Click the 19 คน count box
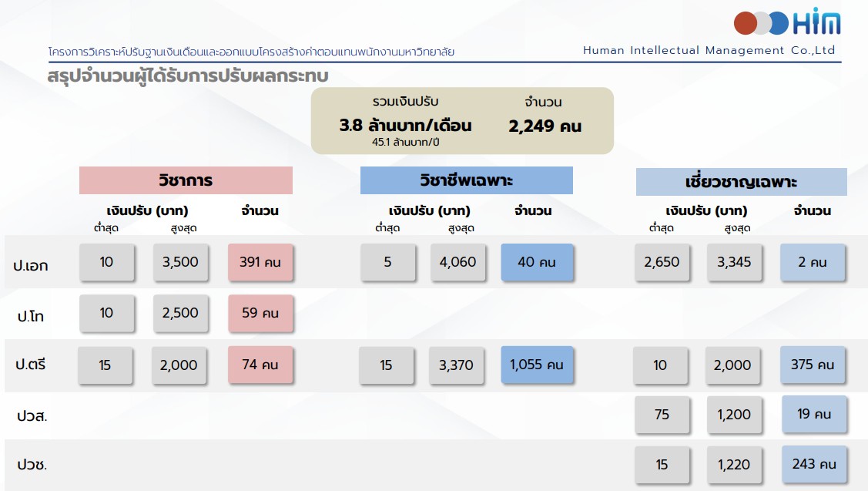The width and height of the screenshot is (868, 491). pos(814,414)
